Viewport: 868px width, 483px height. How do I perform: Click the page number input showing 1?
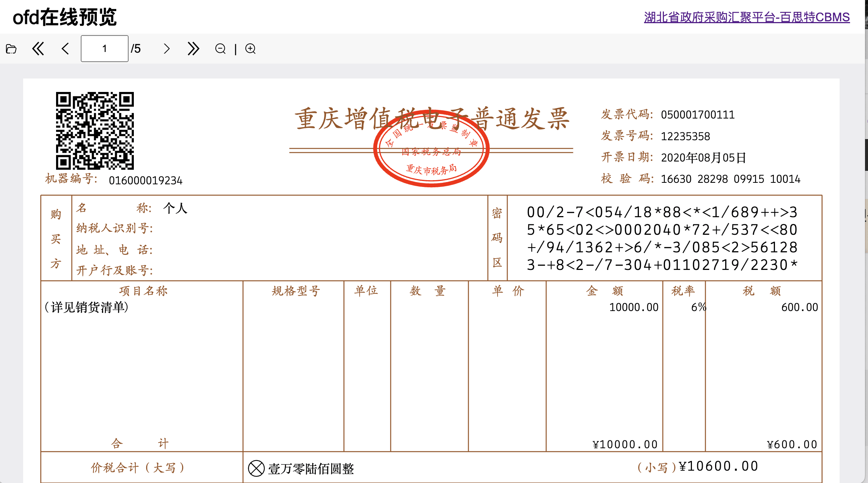(x=104, y=48)
